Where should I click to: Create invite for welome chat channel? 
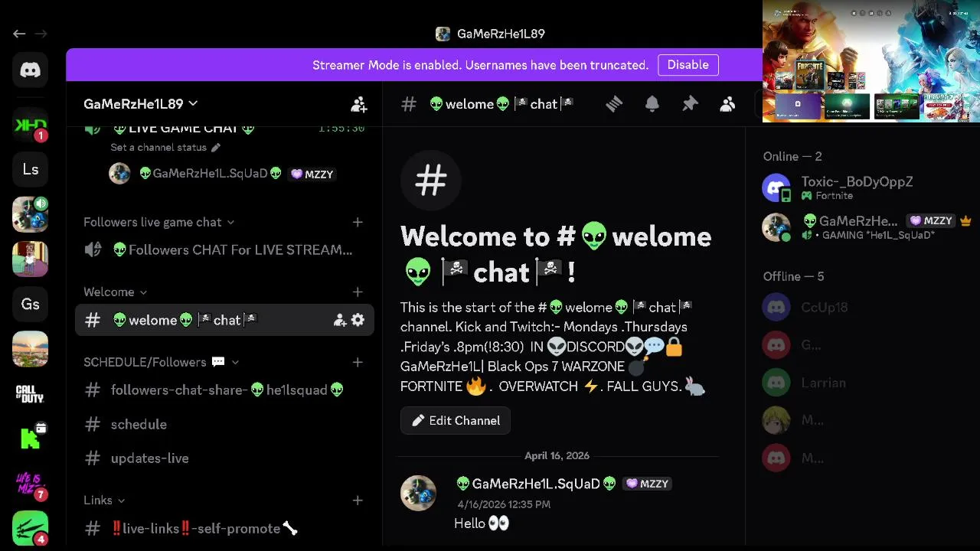340,320
